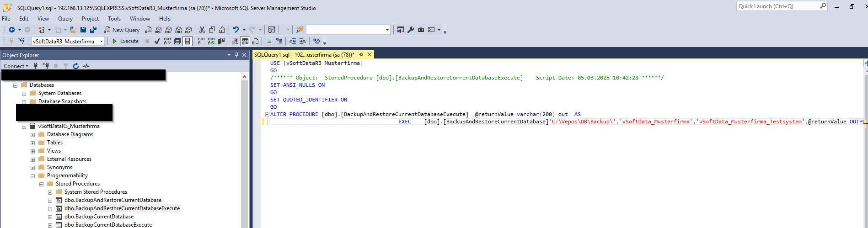
Task: Click the Uncomment Selected Lines icon
Action: point(279,41)
